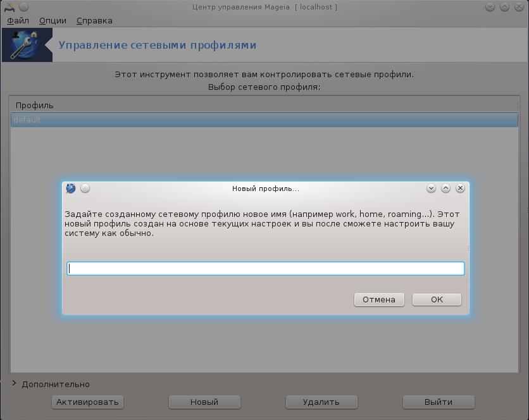Click the dialog's window menu icon
Screen dimensions: 529x420
click(71, 188)
